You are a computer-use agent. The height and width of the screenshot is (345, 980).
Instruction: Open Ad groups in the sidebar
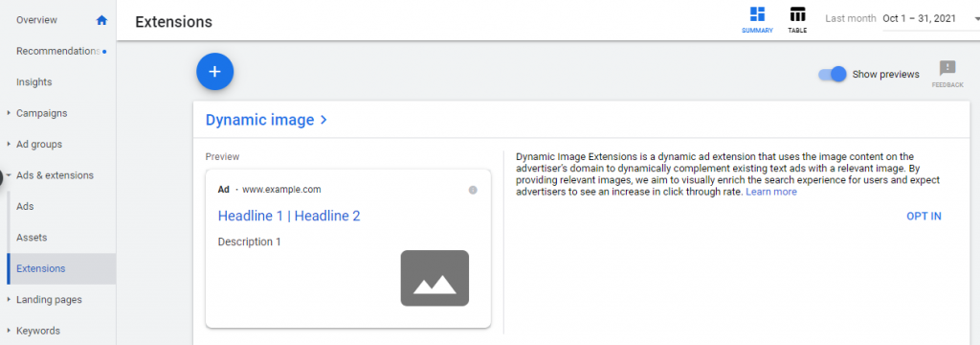38,144
